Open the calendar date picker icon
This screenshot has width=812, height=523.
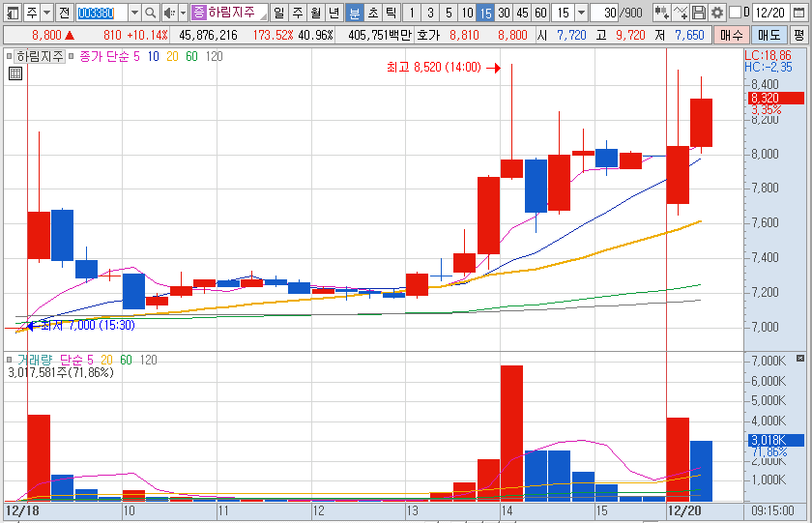[799, 13]
